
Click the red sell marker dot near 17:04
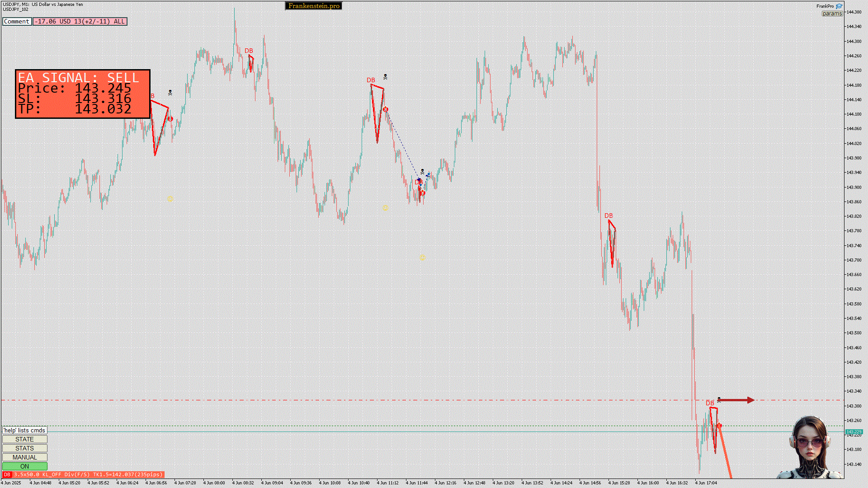719,426
